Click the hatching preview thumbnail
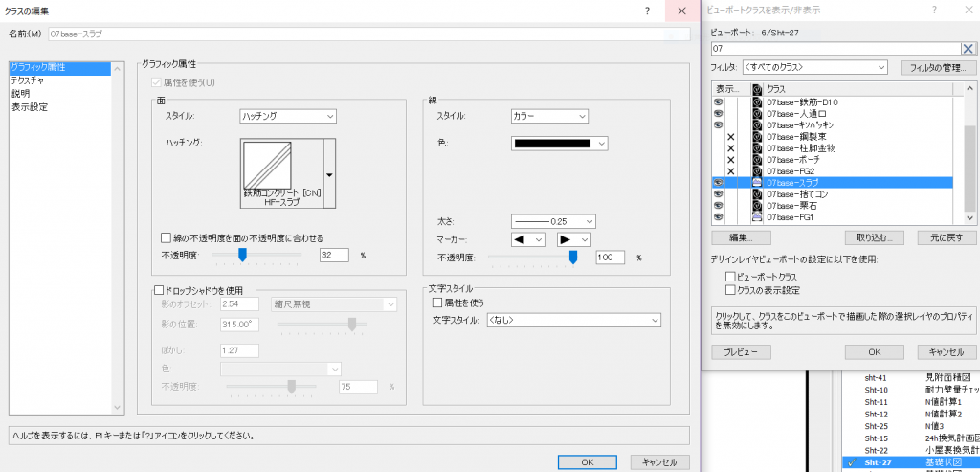This screenshot has height=472, width=980. (x=282, y=172)
